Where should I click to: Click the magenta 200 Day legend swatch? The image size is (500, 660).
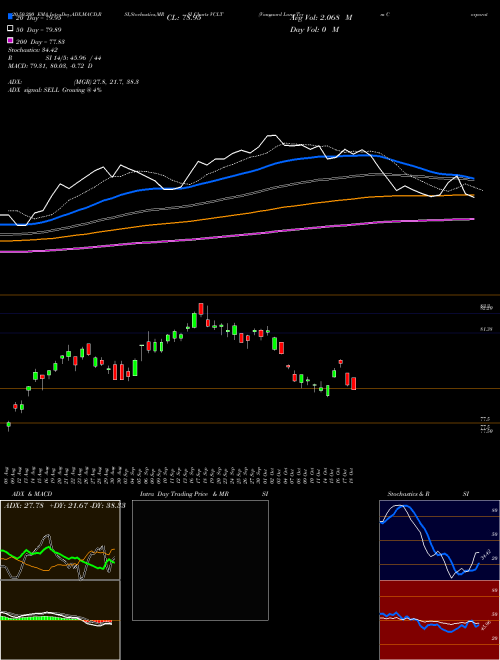pos(10,40)
